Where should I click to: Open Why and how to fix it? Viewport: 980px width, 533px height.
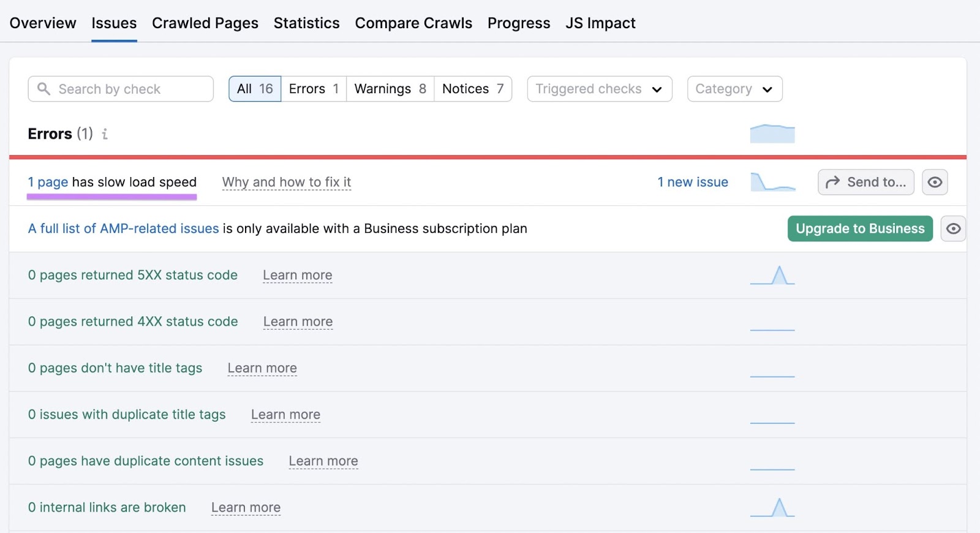click(x=287, y=182)
